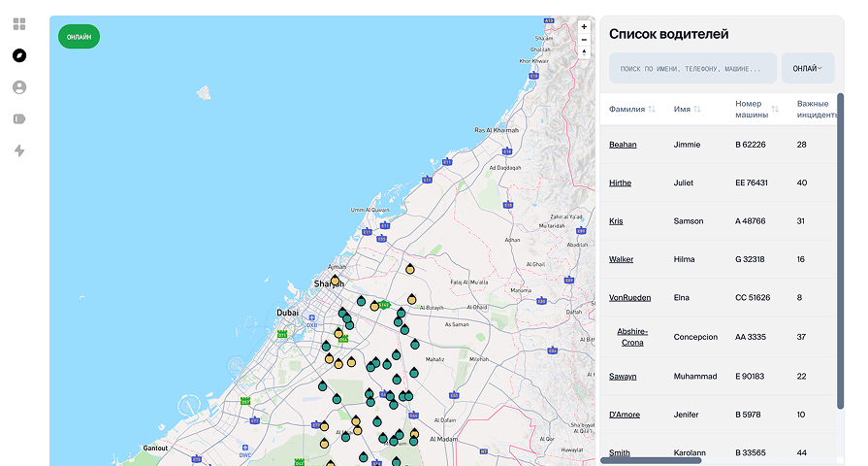Open the dashboard grid icon in sidebar
Screen dimensions: 868x466
[x=19, y=24]
